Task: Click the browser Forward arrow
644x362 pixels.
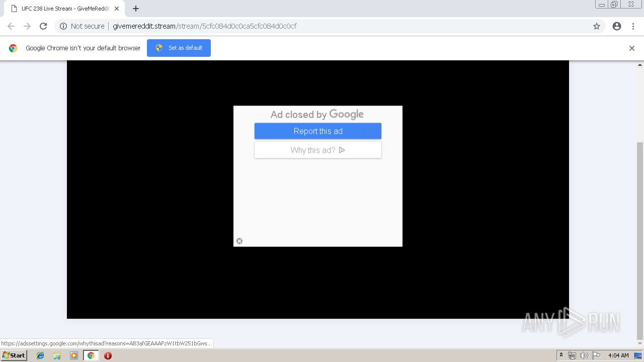Action: [x=27, y=26]
